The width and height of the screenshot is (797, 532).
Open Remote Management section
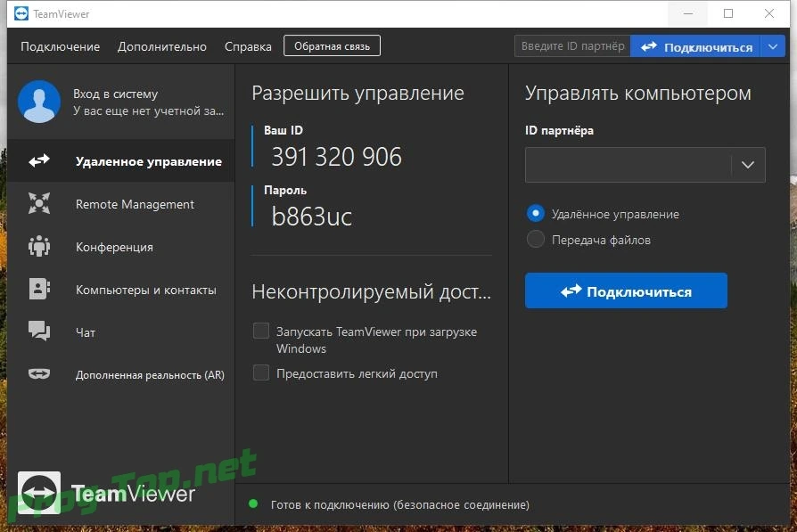pyautogui.click(x=121, y=204)
